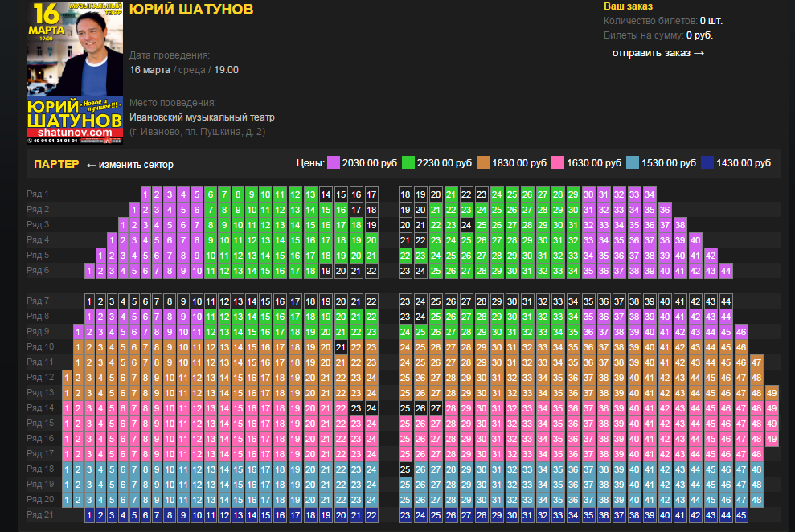
Task: Select seat 38 in row 3
Action: coord(680,225)
